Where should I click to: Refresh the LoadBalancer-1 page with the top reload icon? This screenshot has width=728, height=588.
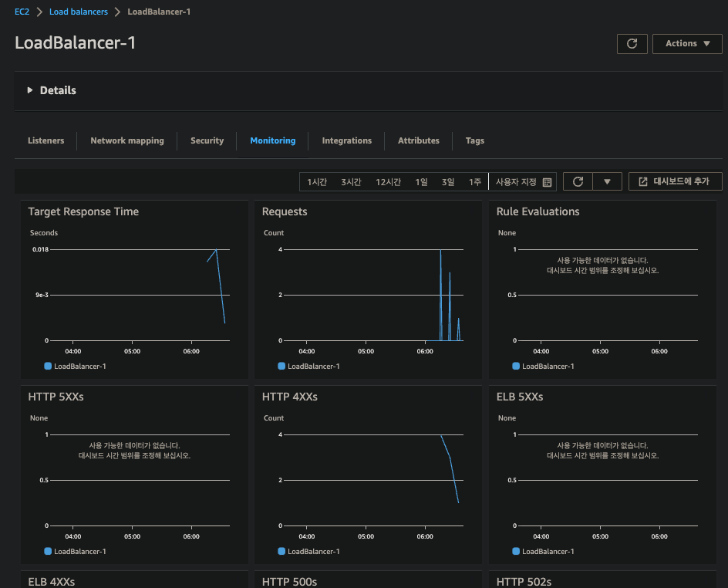pyautogui.click(x=632, y=44)
